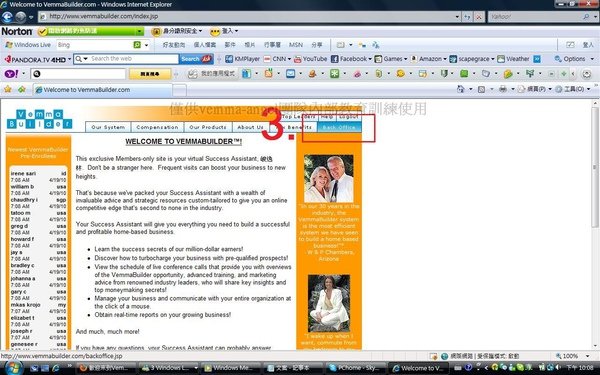This screenshot has height=375, width=600.
Task: Click the Search button in Pandora toolbar
Action: (x=196, y=59)
